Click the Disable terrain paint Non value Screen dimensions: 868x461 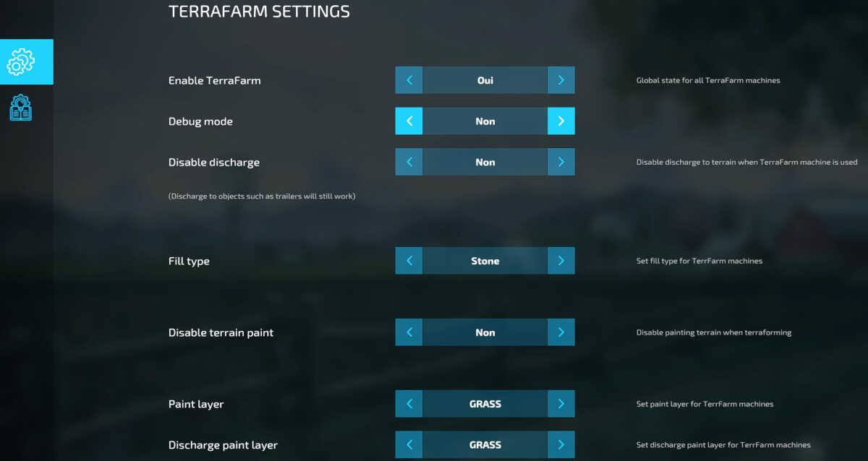485,332
